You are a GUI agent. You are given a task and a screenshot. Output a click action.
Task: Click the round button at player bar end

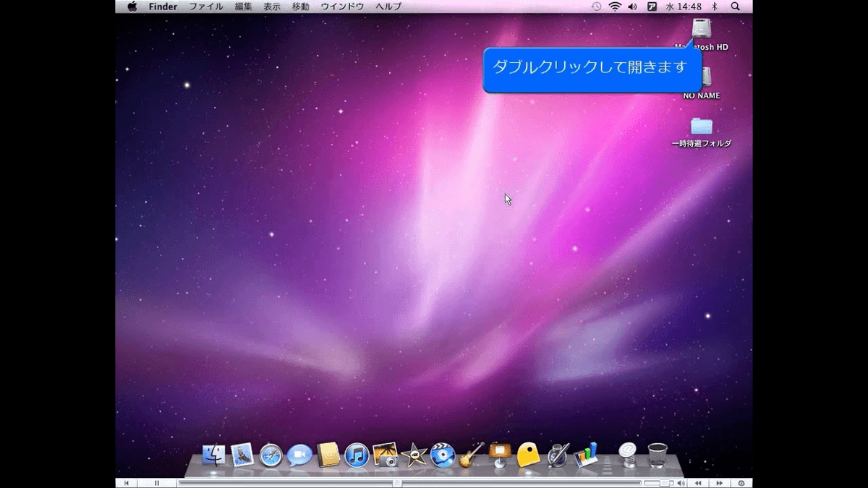pyautogui.click(x=741, y=483)
